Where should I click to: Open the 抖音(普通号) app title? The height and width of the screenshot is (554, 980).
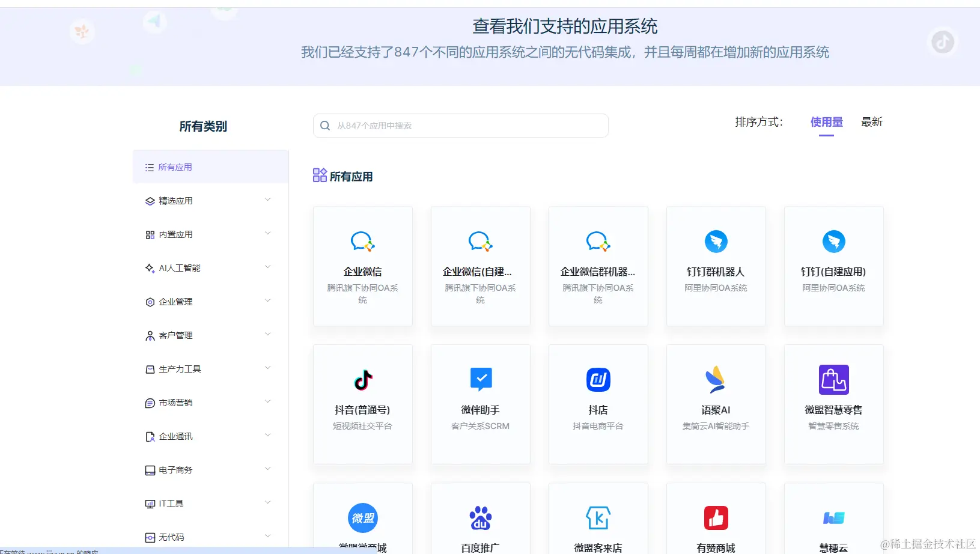point(362,410)
